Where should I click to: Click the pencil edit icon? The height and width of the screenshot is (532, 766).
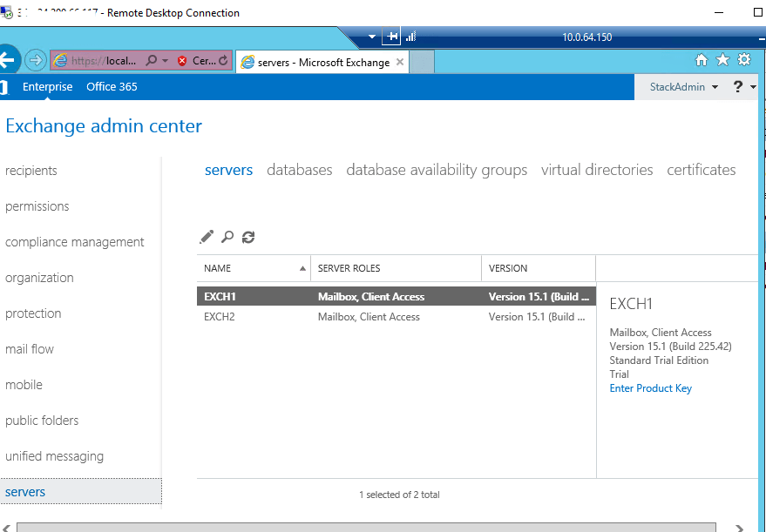[x=207, y=237]
